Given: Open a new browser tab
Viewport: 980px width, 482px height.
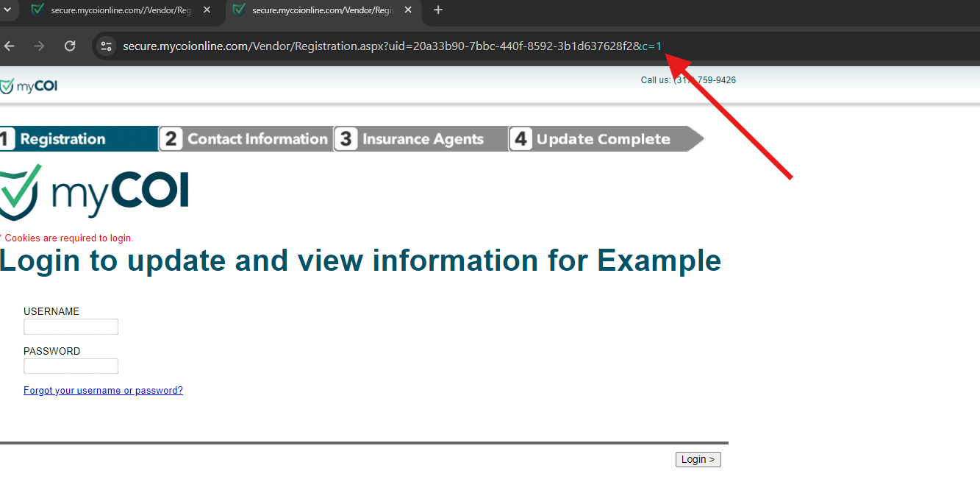Looking at the screenshot, I should [438, 10].
